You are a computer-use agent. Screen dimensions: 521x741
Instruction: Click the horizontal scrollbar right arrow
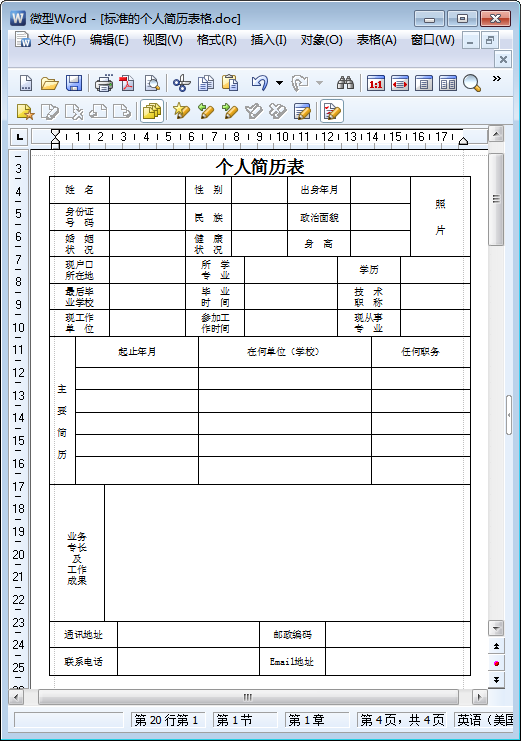(479, 697)
